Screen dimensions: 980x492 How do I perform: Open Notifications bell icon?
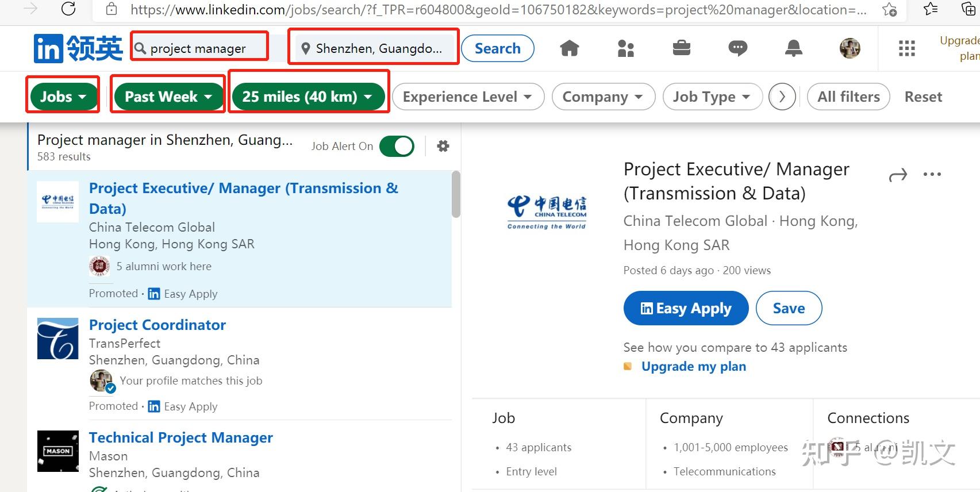[794, 48]
